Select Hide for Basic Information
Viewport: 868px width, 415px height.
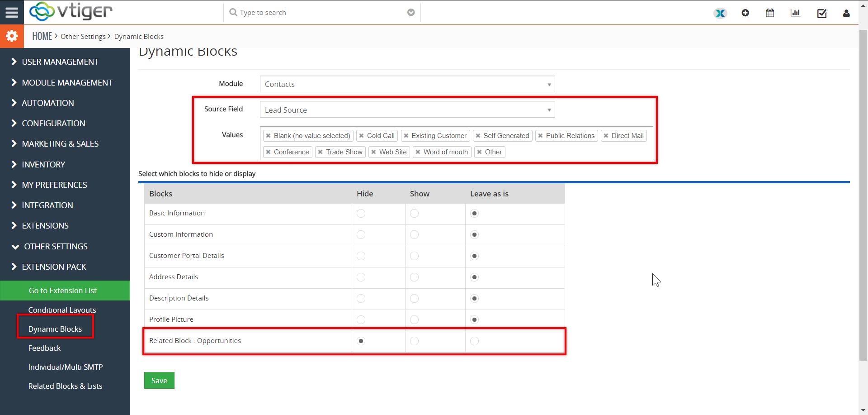(x=361, y=213)
